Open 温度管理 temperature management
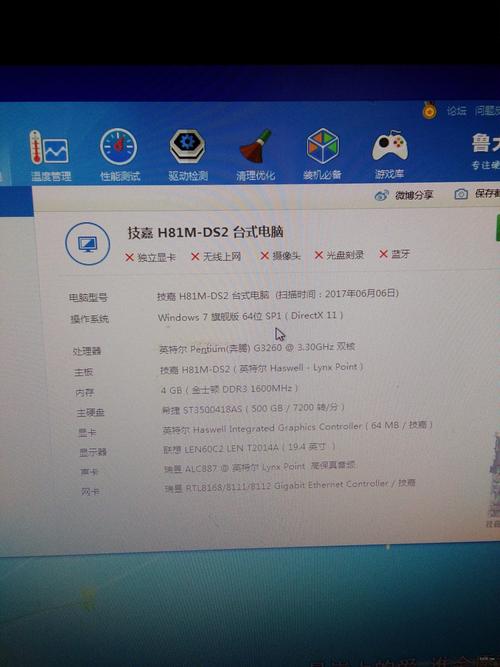Screen dimensions: 500x667 pos(51,156)
